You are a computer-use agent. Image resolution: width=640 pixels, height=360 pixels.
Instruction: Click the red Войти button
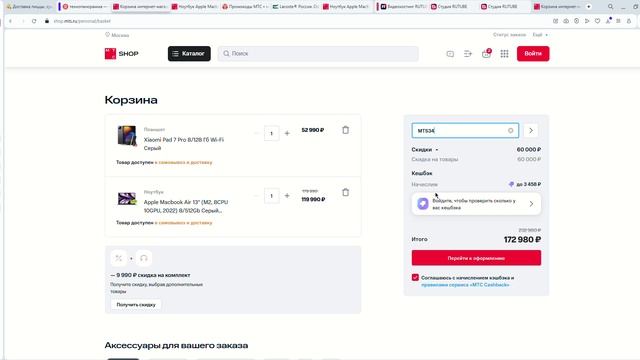point(533,53)
